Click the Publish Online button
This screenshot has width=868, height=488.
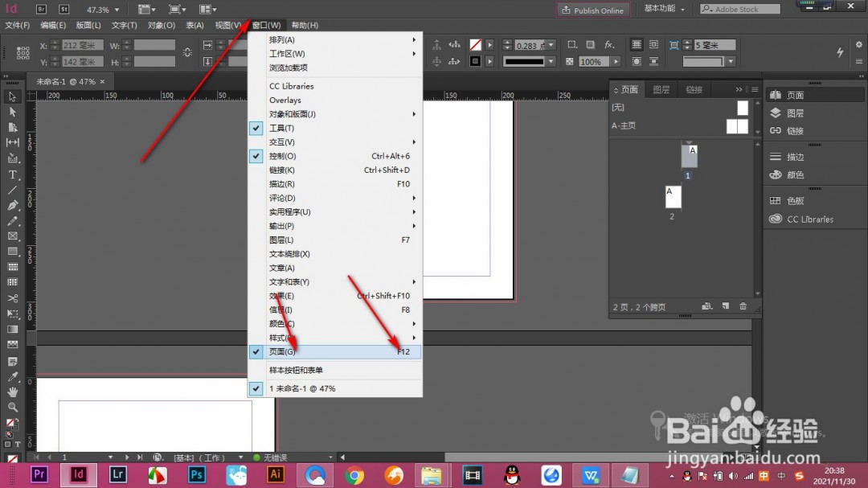593,10
